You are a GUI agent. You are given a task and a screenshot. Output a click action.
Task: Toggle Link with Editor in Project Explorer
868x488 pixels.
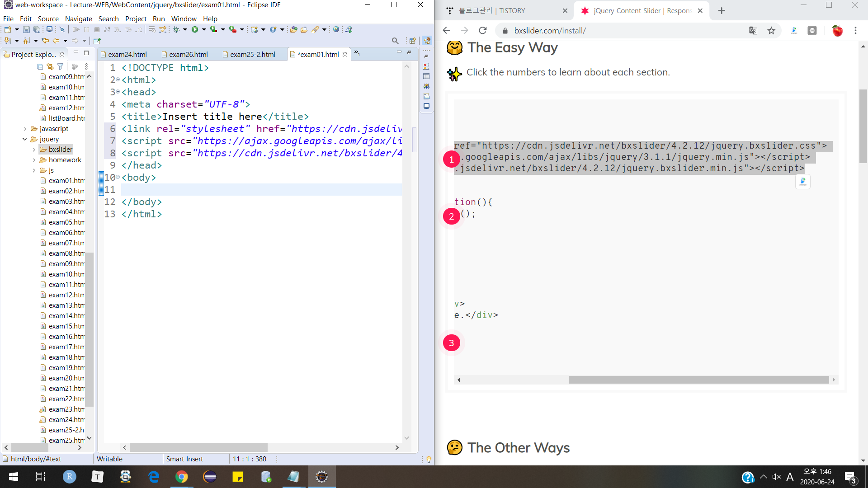[x=50, y=66]
